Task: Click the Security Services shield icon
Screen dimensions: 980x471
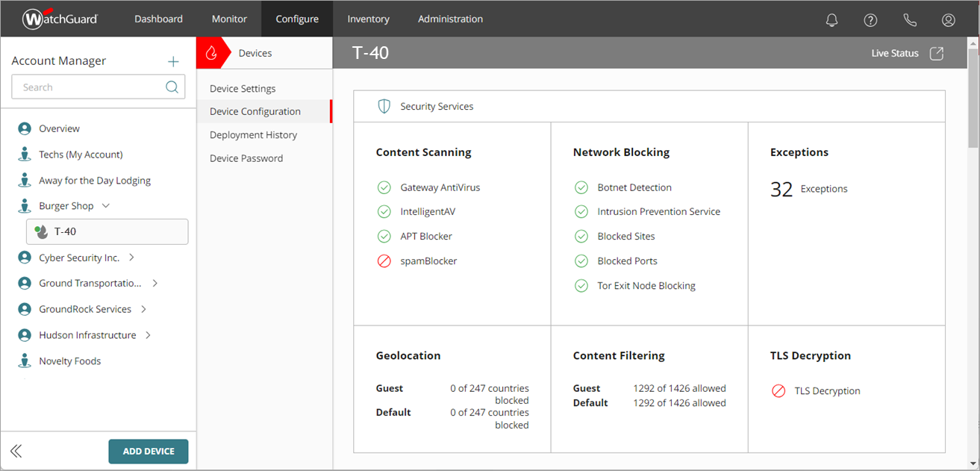Action: [x=384, y=105]
